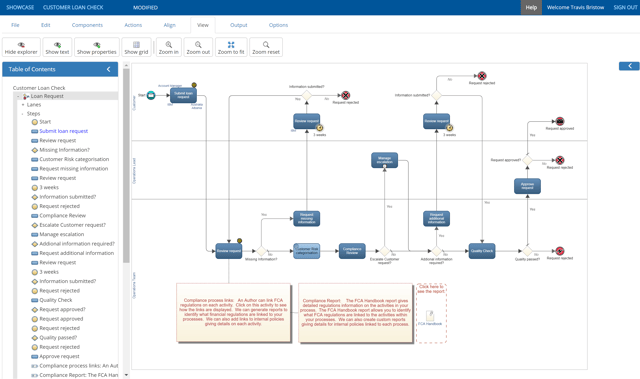Switch to the Output tab
640x379 pixels.
click(x=239, y=25)
